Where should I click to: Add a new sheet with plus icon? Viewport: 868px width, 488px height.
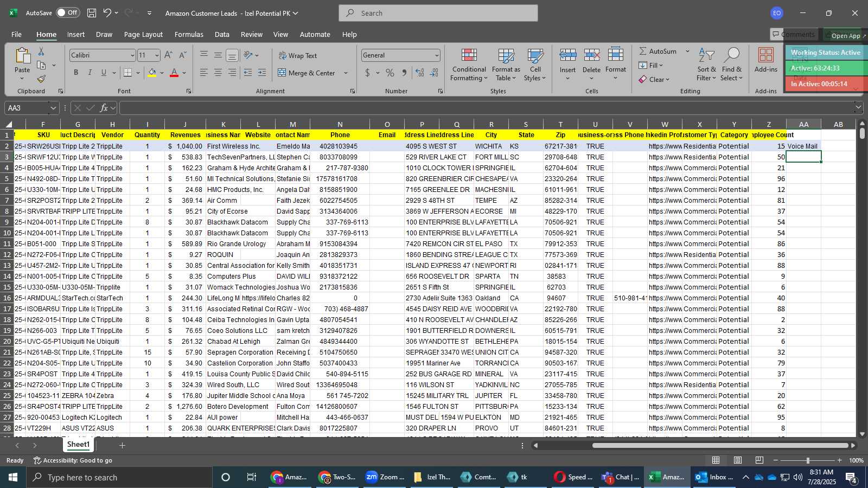(123, 445)
